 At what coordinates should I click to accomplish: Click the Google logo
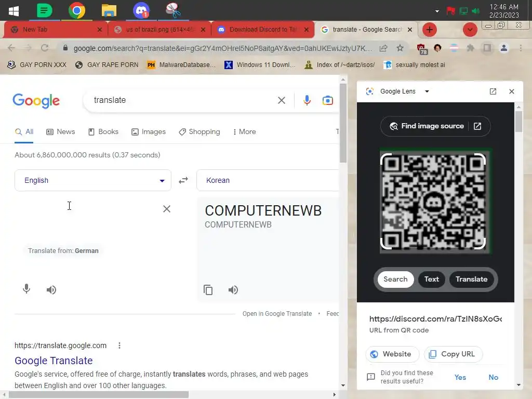click(x=36, y=101)
